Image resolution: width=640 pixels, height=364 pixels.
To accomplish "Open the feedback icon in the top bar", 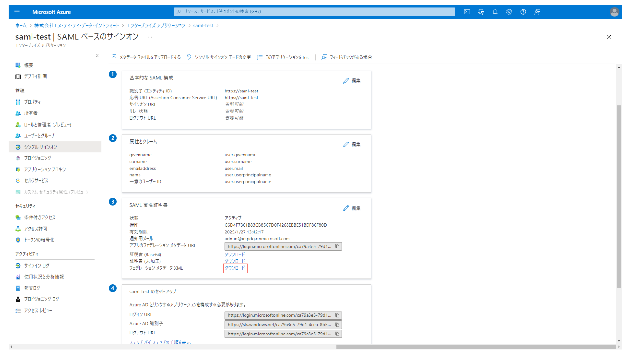I will [x=537, y=12].
